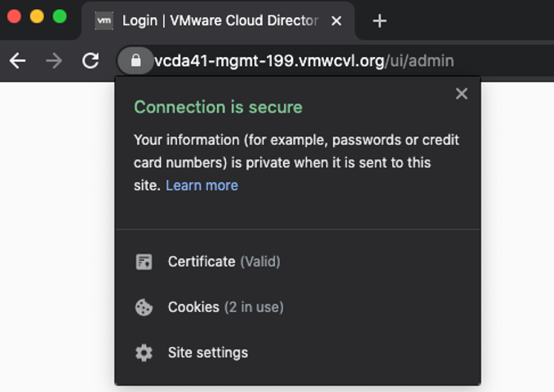Open the Learn more link
Screen dimensions: 554x392
coord(202,186)
